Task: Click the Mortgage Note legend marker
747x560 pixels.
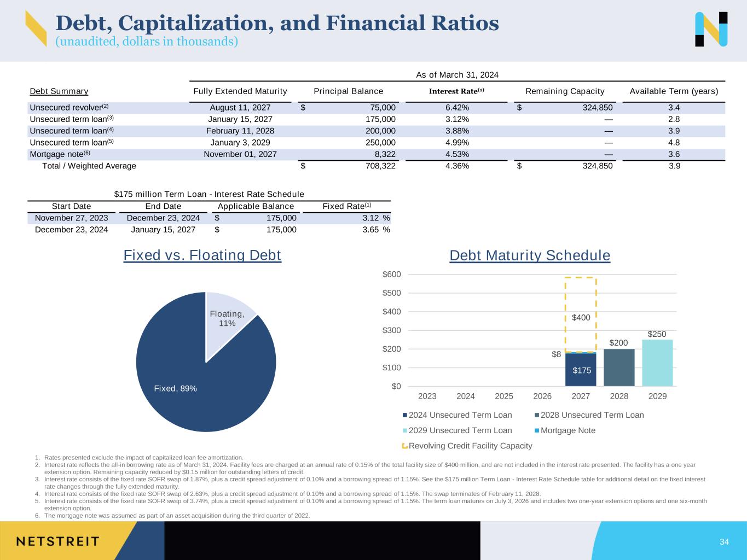Action: point(537,430)
